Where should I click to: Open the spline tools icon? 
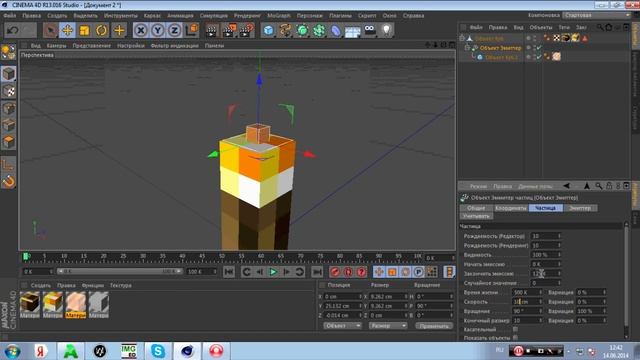pyautogui.click(x=285, y=30)
